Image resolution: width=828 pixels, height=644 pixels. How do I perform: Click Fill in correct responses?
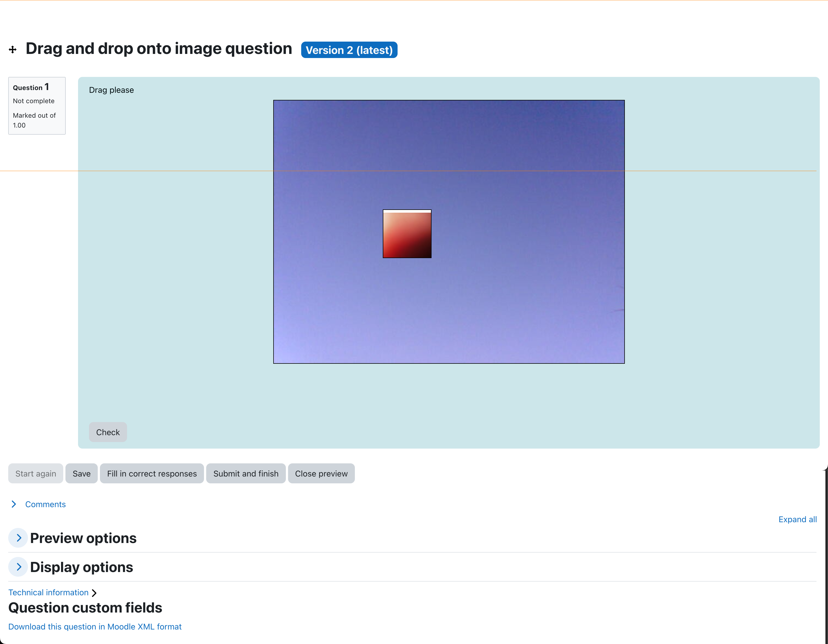(152, 473)
